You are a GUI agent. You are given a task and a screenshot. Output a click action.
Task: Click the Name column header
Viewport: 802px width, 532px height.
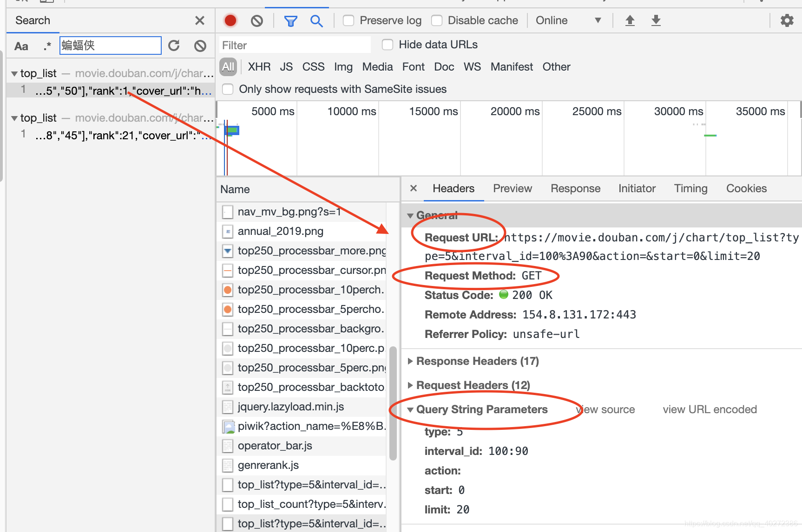tap(308, 189)
